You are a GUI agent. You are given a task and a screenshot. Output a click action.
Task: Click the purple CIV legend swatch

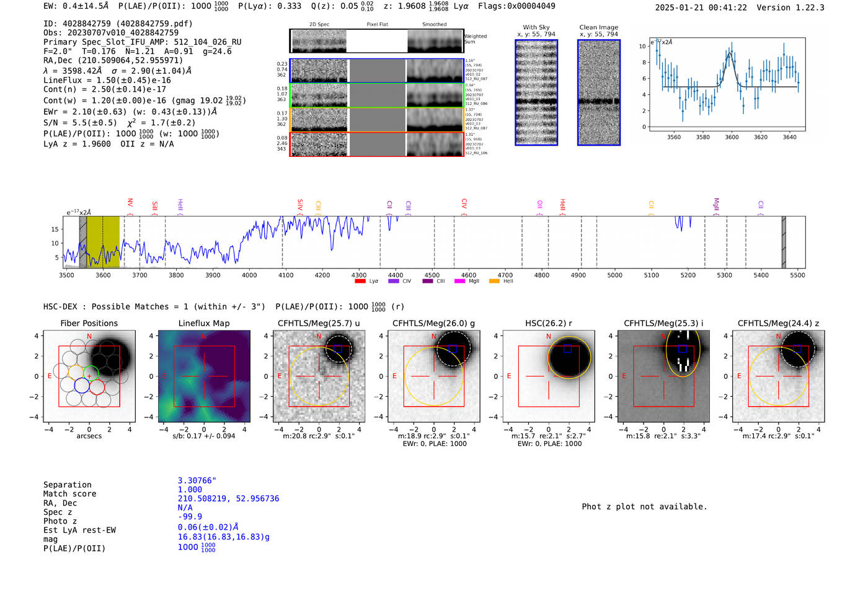point(393,281)
